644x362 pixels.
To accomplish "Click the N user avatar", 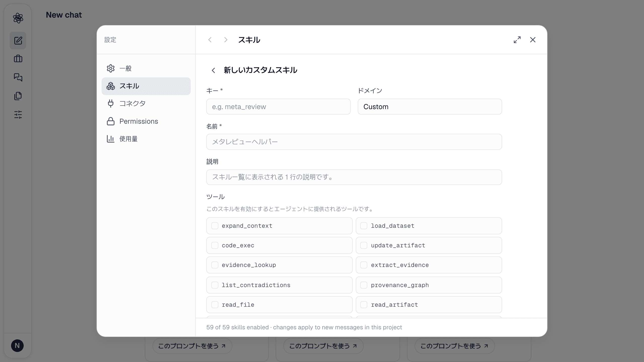I will pos(17,346).
